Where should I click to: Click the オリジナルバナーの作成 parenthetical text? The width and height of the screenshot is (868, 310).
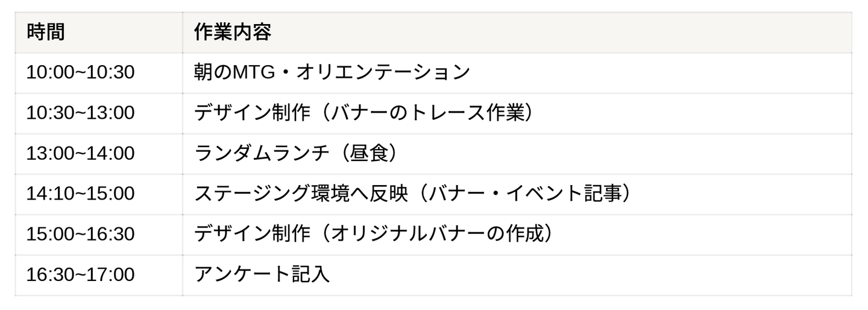(x=435, y=234)
